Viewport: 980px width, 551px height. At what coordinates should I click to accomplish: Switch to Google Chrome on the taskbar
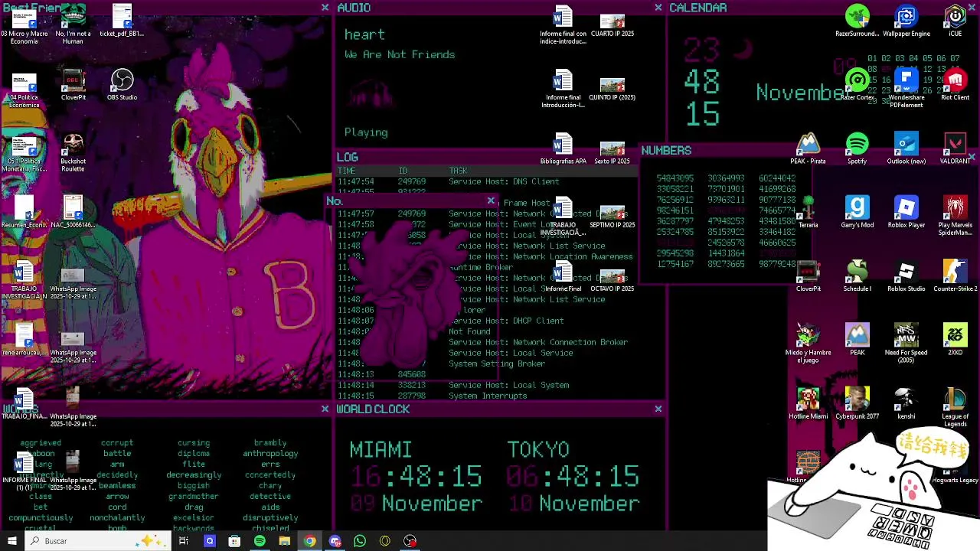(x=309, y=541)
